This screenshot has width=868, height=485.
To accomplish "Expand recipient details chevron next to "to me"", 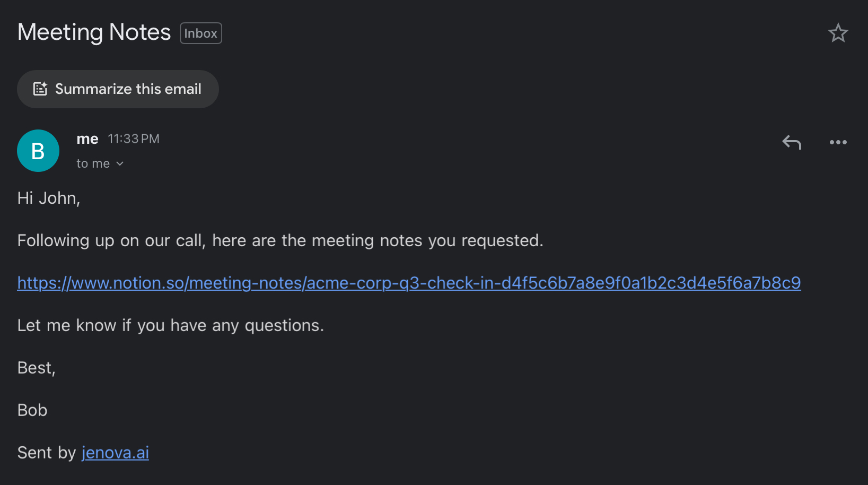I will [x=120, y=163].
